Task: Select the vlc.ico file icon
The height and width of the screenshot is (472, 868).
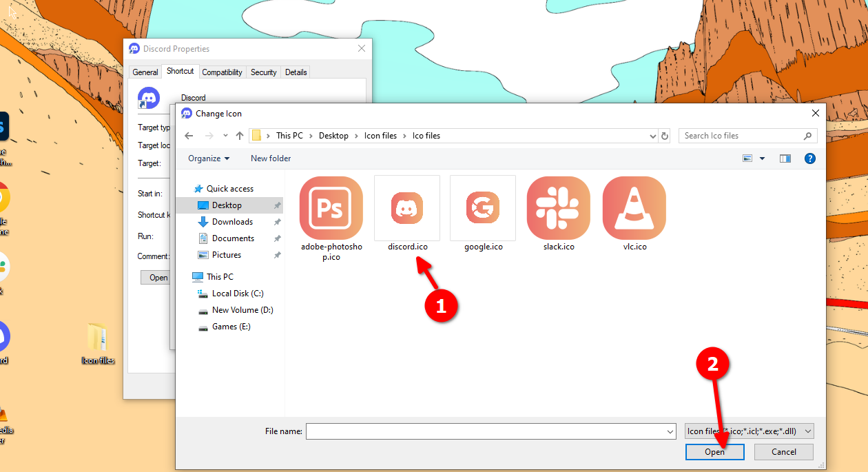Action: pyautogui.click(x=634, y=207)
